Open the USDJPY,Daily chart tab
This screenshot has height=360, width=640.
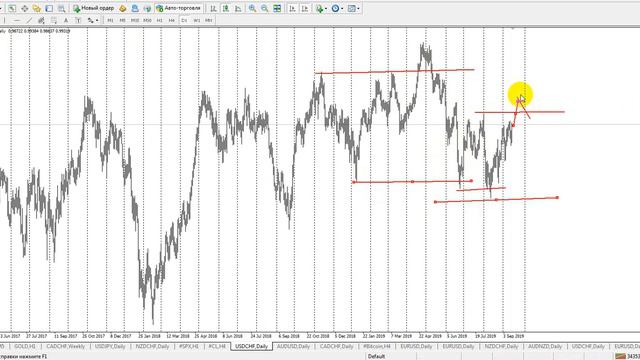click(110, 346)
